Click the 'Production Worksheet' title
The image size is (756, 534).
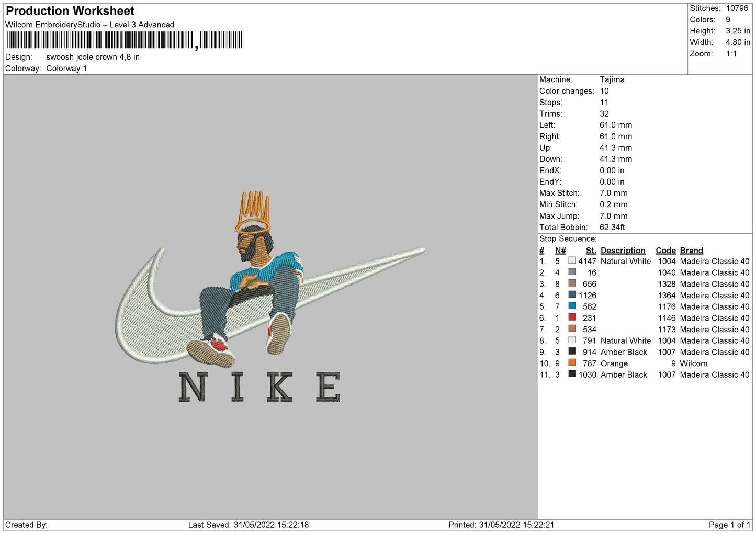70,11
